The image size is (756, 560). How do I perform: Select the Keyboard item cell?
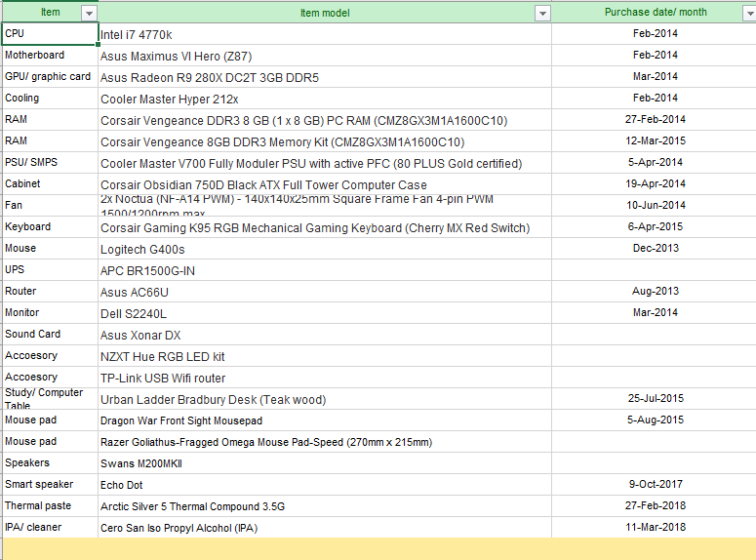[50, 226]
